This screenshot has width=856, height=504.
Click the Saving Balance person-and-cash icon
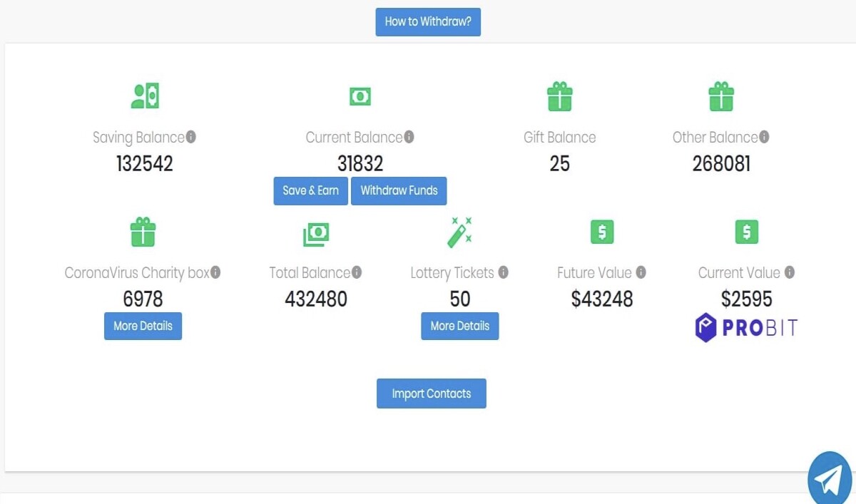(x=145, y=96)
